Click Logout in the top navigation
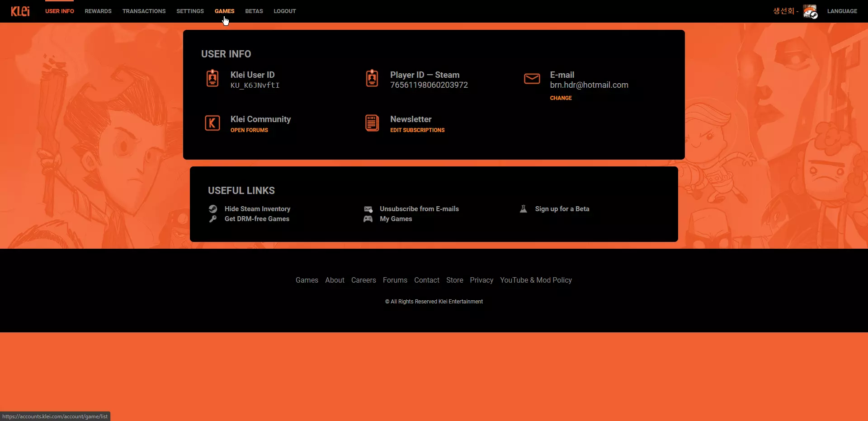 [x=285, y=11]
